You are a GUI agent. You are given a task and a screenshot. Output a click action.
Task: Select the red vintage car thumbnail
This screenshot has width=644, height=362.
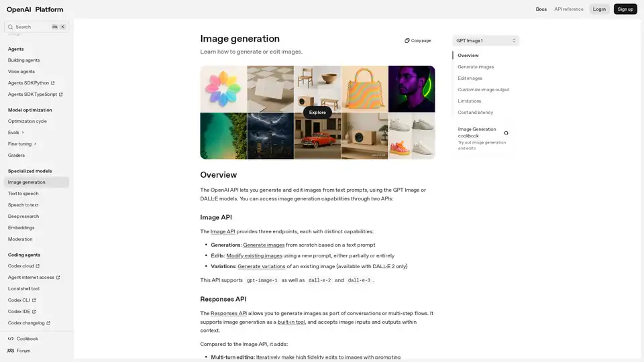317,136
